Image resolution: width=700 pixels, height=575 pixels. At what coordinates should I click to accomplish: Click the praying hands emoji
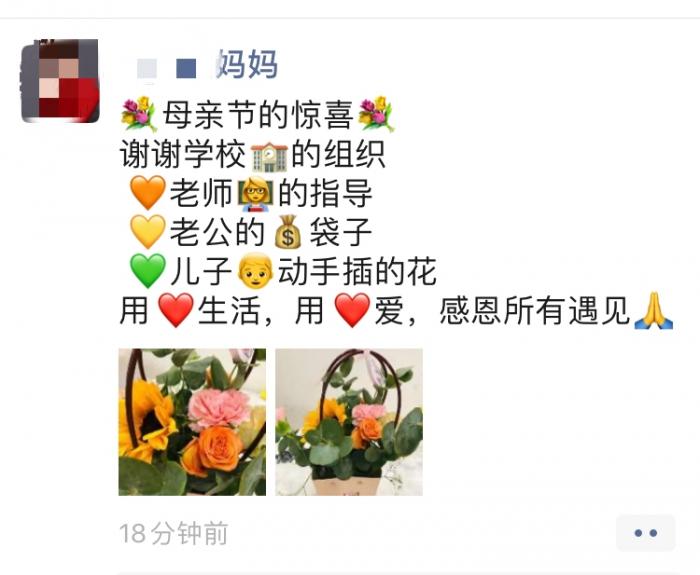[654, 311]
